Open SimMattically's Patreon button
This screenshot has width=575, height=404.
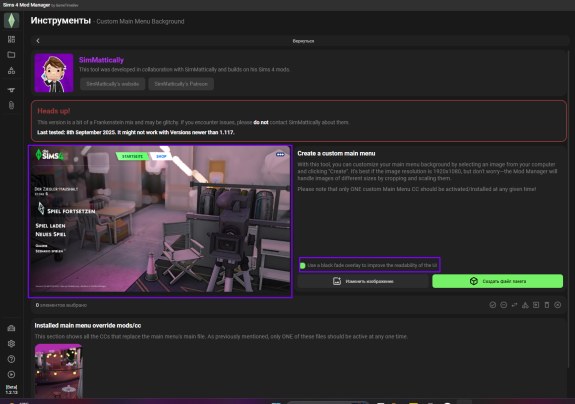181,84
